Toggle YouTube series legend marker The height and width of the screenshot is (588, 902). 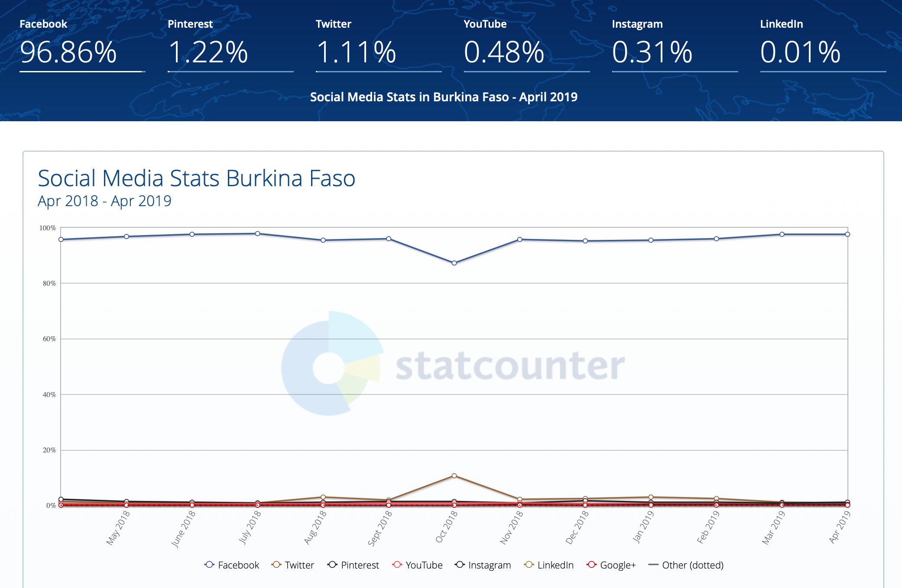pos(397,565)
